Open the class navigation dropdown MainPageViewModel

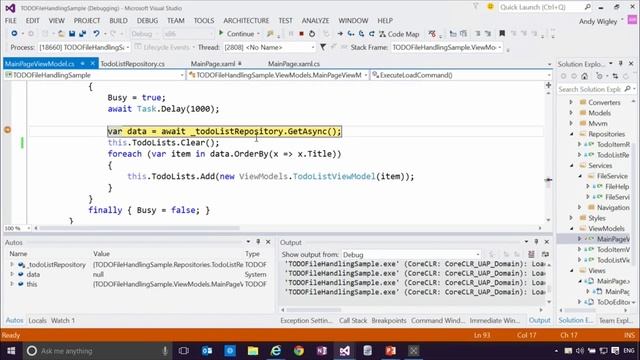tap(278, 75)
